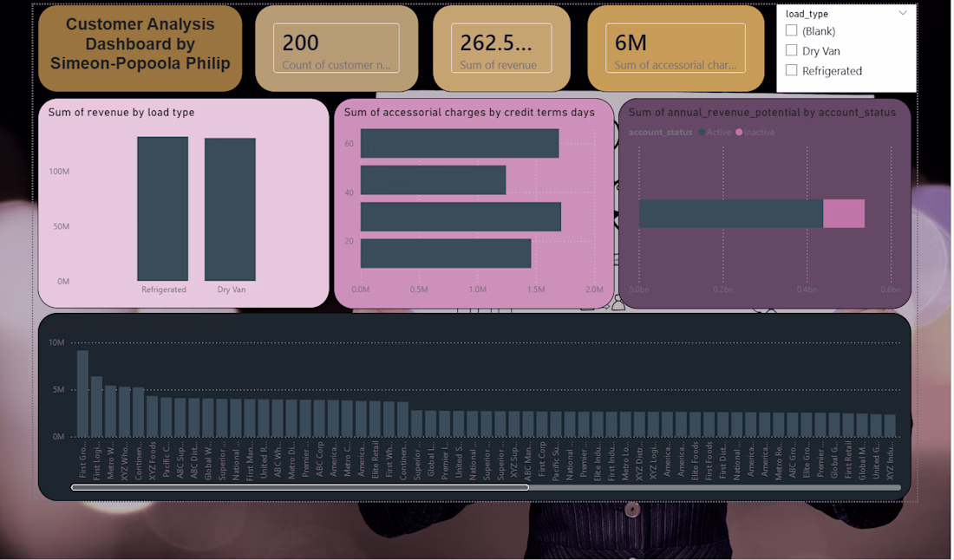The width and height of the screenshot is (954, 560).
Task: Tick the Dry Van checkbox
Action: point(791,50)
